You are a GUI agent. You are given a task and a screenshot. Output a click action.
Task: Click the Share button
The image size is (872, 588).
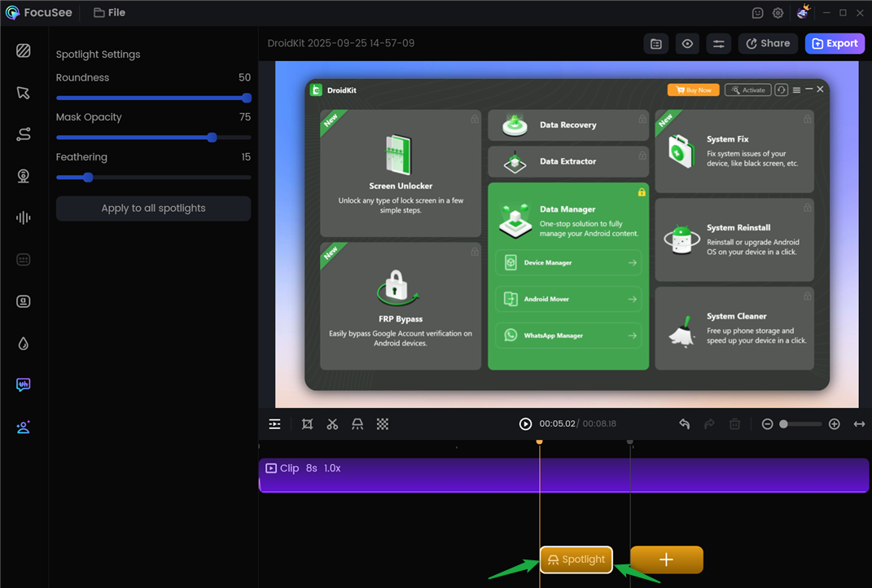(x=768, y=44)
